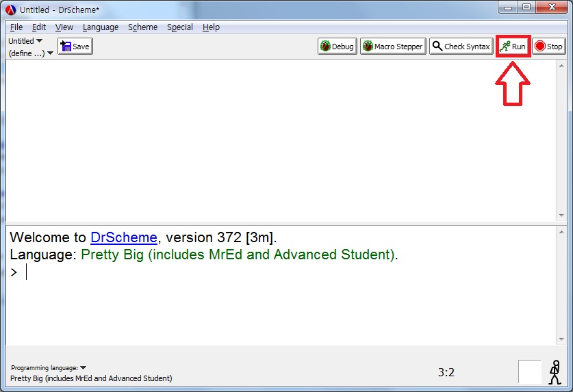Click the Run button with running figure icon
Viewport: 573px width, 392px height.
pos(513,47)
